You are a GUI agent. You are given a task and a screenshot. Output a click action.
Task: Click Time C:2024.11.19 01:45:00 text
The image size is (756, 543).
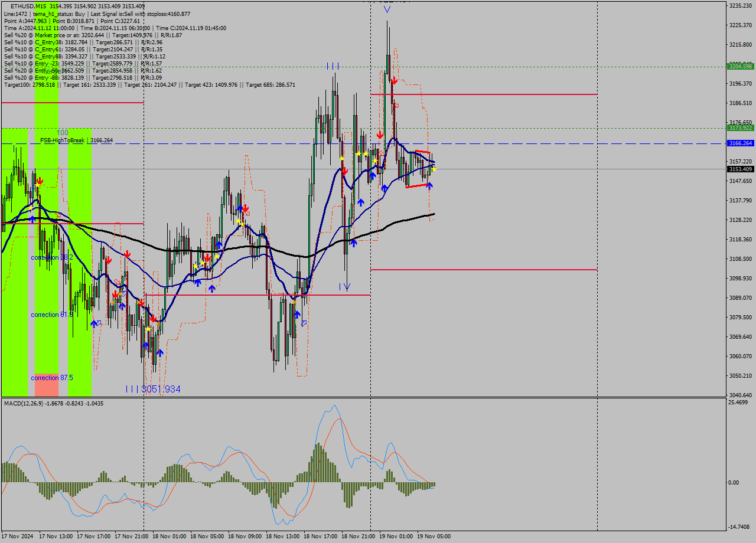click(193, 28)
